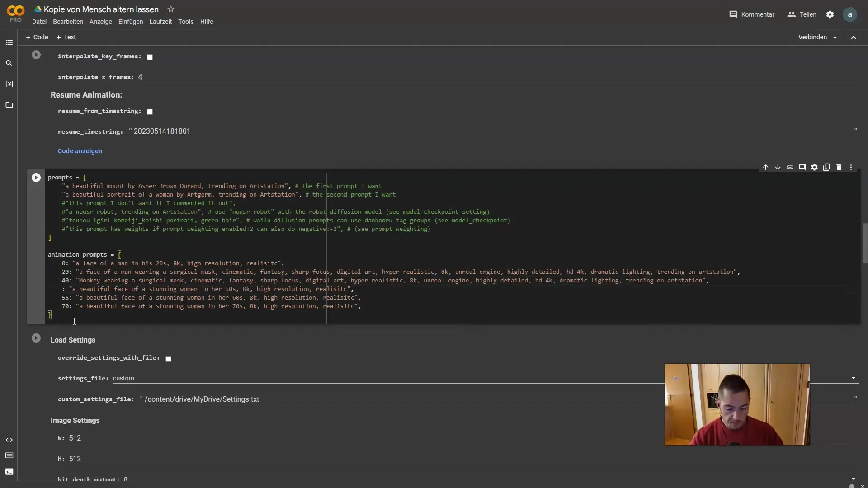This screenshot has width=868, height=488.
Task: Toggle override_settings_with_file checkbox
Action: [168, 359]
